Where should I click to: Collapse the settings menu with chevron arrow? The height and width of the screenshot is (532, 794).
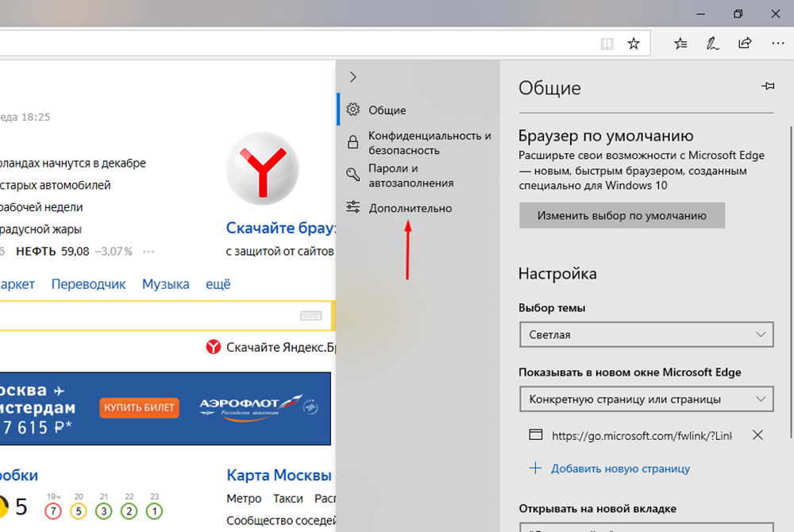[x=353, y=77]
